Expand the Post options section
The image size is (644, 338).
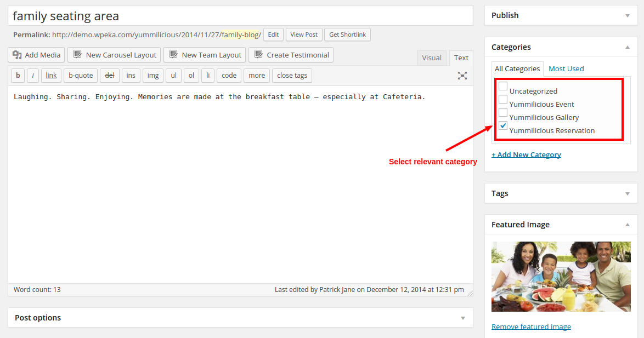[463, 318]
